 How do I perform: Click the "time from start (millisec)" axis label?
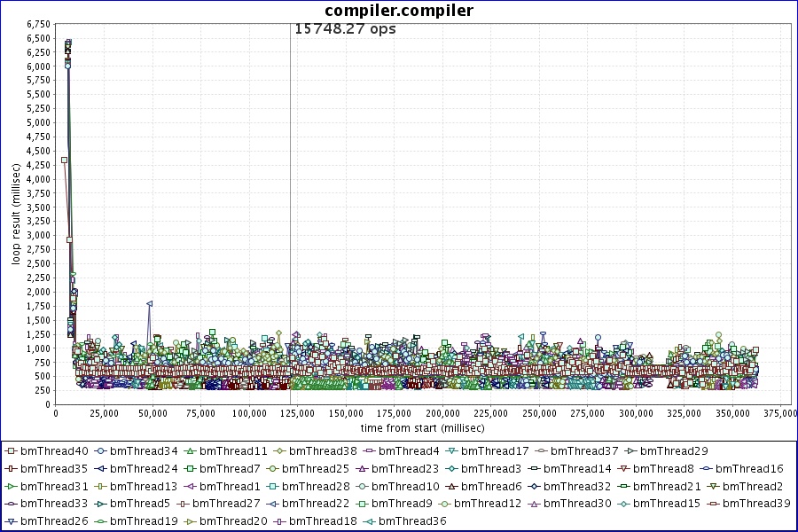[417, 427]
